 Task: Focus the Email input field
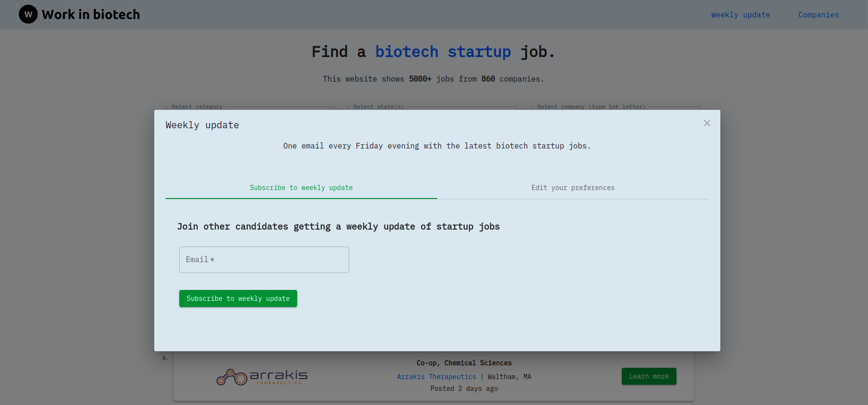pyautogui.click(x=264, y=260)
